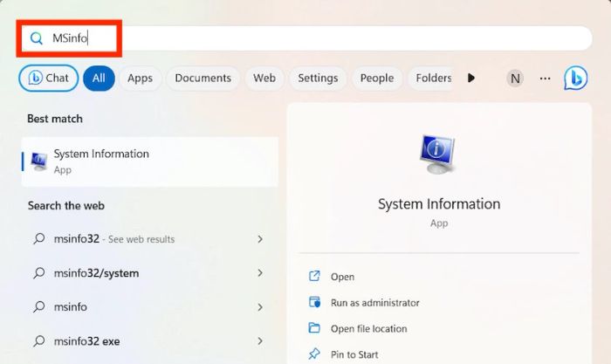Click the large System Information preview icon

pos(437,155)
